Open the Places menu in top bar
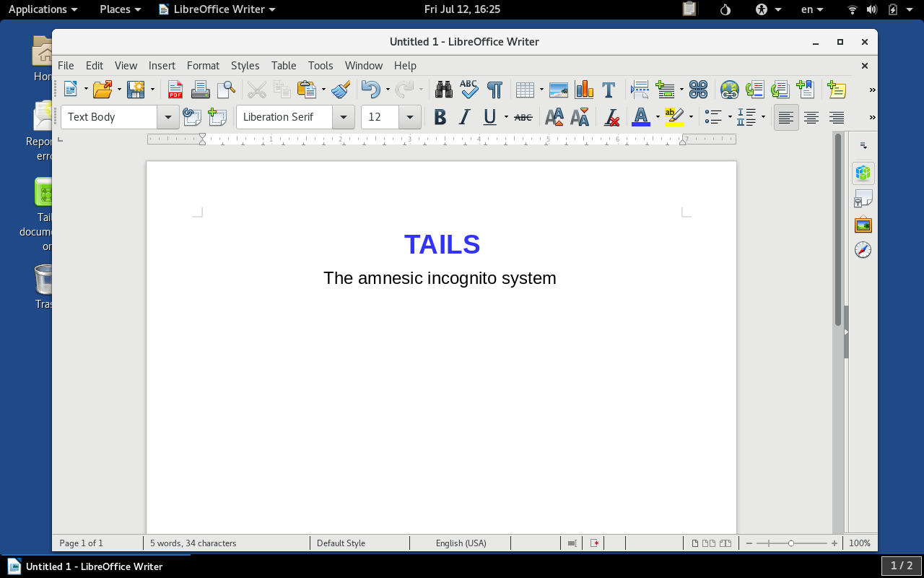924x578 pixels. tap(120, 9)
